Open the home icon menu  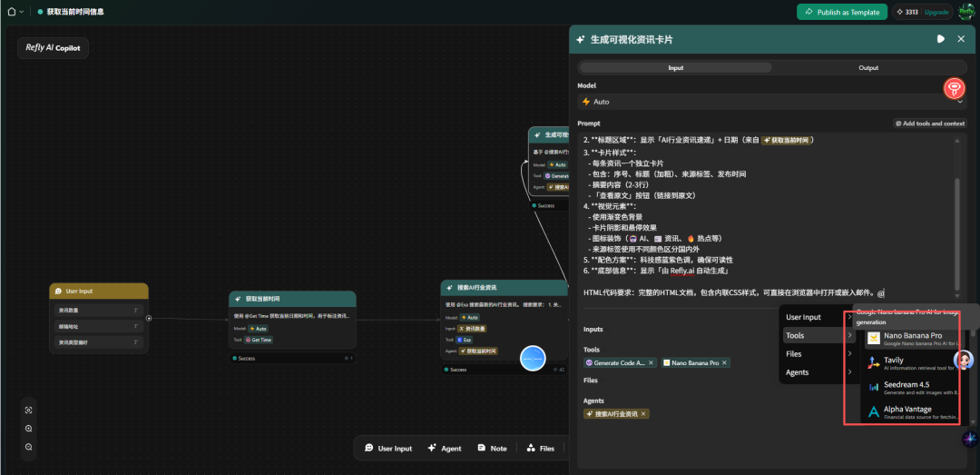[x=11, y=11]
